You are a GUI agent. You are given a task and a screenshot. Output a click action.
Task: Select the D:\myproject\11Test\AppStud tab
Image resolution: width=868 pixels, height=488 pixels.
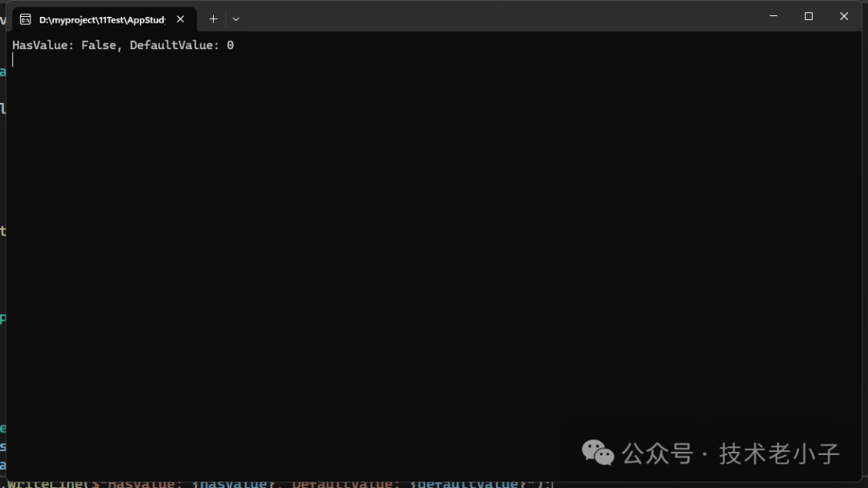101,18
